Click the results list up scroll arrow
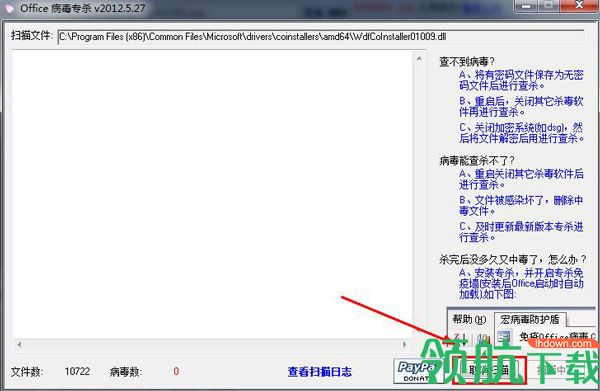This screenshot has width=600, height=391. [419, 59]
